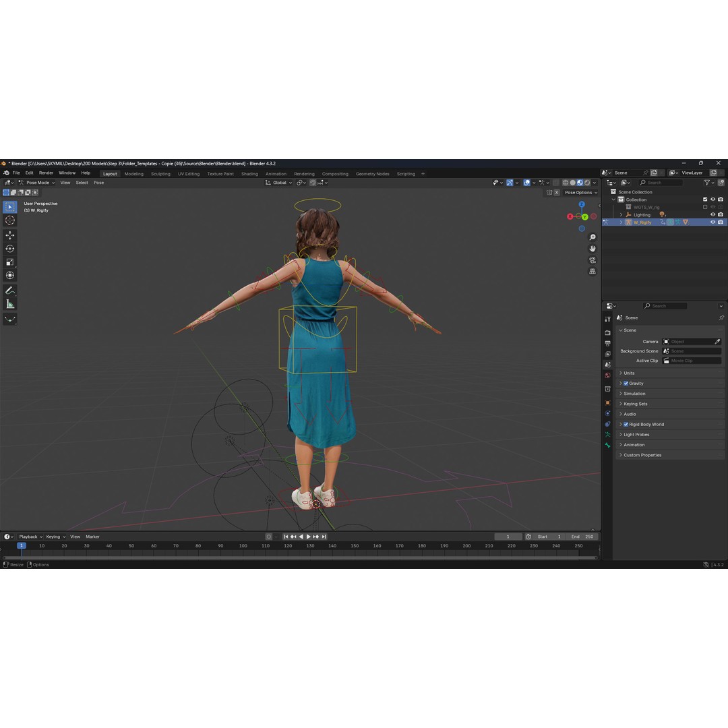Select the Breakdowner pose tool
Image resolution: width=728 pixels, height=728 pixels.
click(x=9, y=319)
